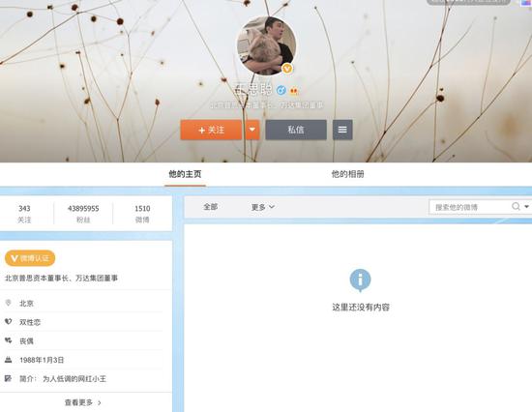Open the small arrow next to search icon
The width and height of the screenshot is (532, 412).
pyautogui.click(x=526, y=206)
